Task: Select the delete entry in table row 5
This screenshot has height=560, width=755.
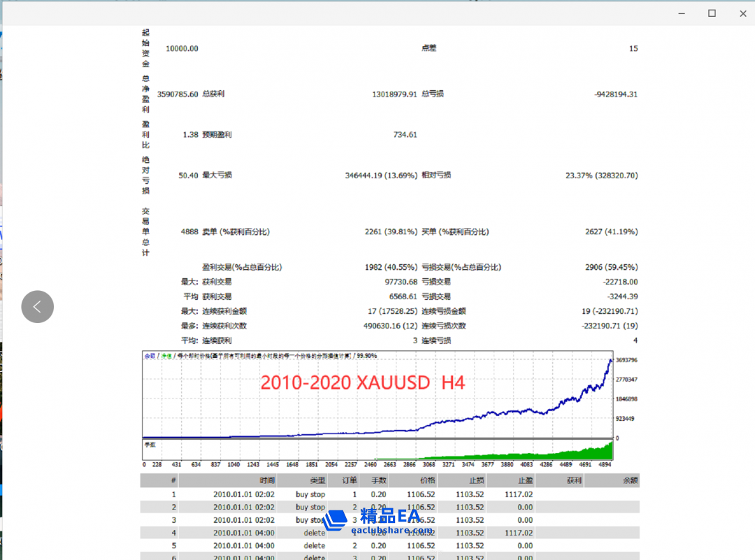Action: click(315, 545)
